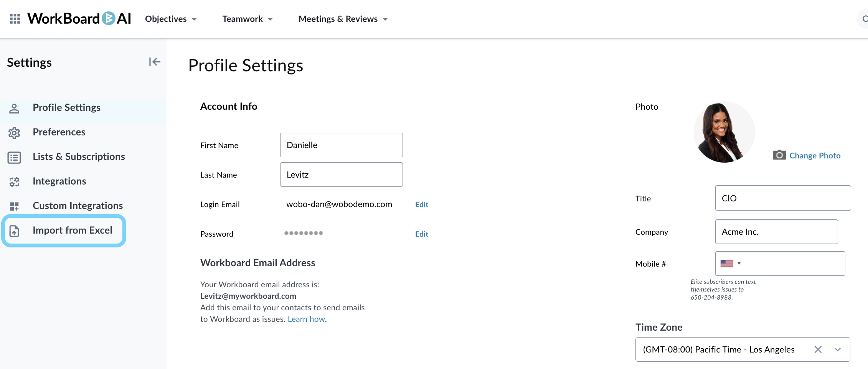Click the Account Info heading
This screenshot has height=369, width=868.
[x=229, y=106]
